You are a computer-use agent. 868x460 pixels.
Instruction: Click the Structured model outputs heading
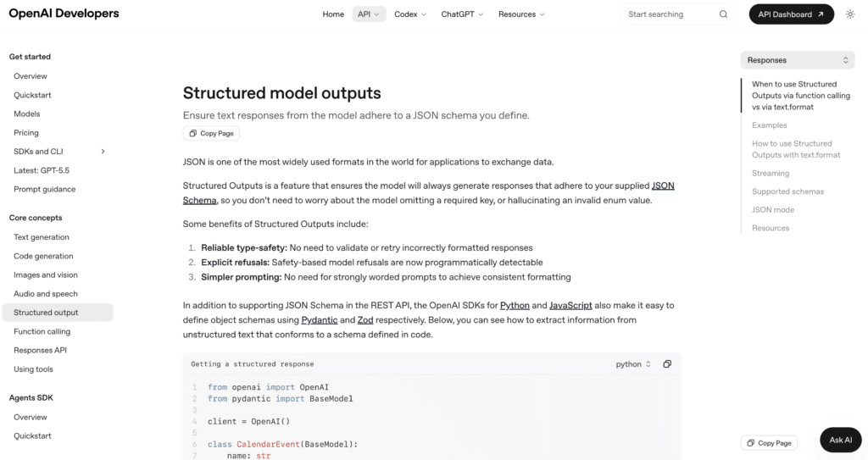click(x=281, y=93)
